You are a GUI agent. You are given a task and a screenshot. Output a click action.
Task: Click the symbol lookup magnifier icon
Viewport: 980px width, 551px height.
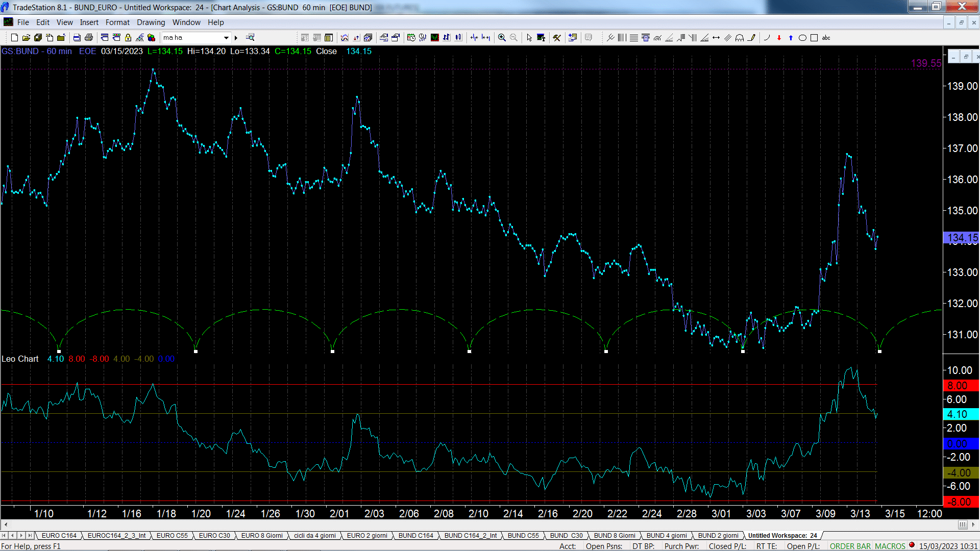pyautogui.click(x=250, y=38)
